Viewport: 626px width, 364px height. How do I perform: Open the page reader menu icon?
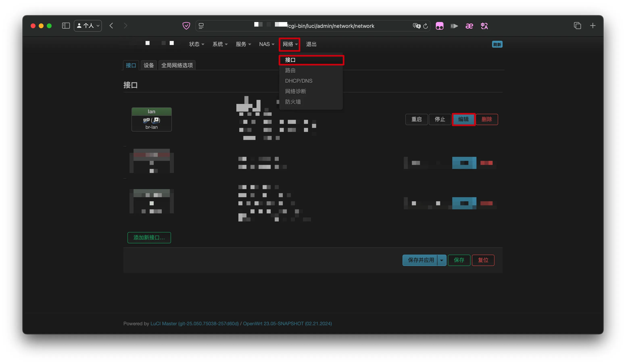[x=201, y=26]
